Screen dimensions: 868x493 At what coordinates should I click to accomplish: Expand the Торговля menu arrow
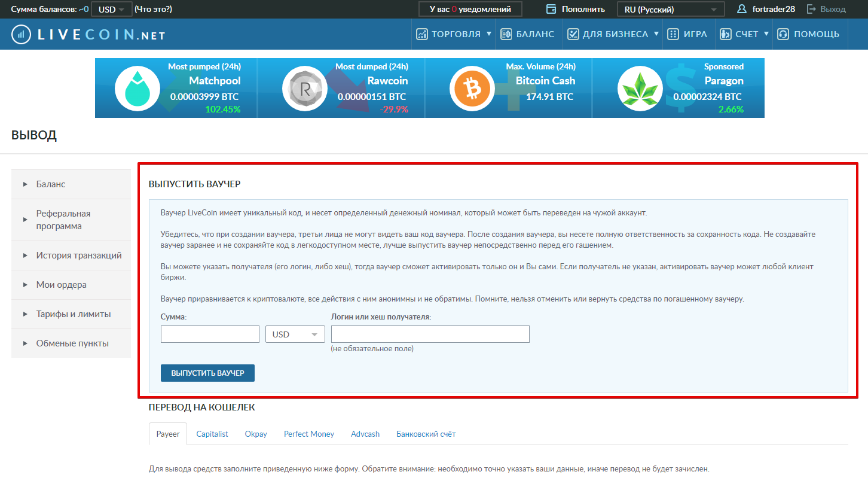click(x=489, y=34)
